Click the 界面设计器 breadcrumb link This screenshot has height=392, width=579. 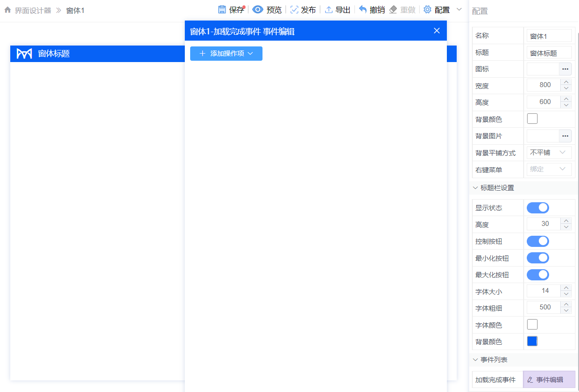point(33,10)
